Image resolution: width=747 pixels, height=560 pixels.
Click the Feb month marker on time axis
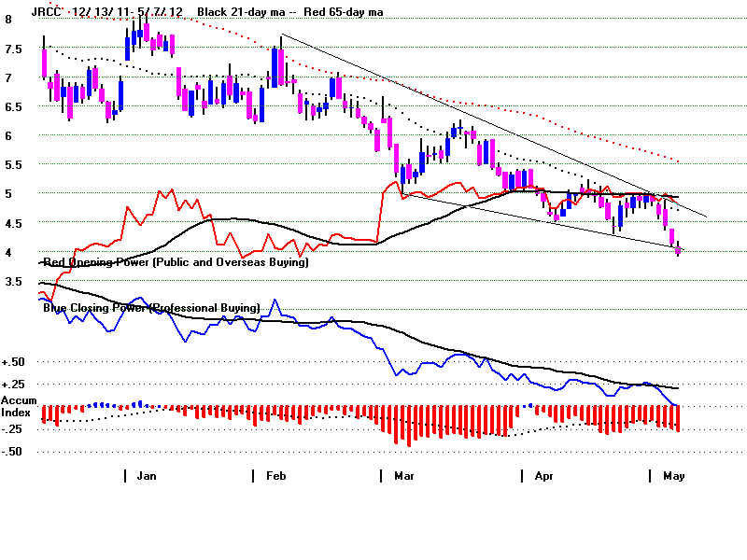[x=274, y=476]
